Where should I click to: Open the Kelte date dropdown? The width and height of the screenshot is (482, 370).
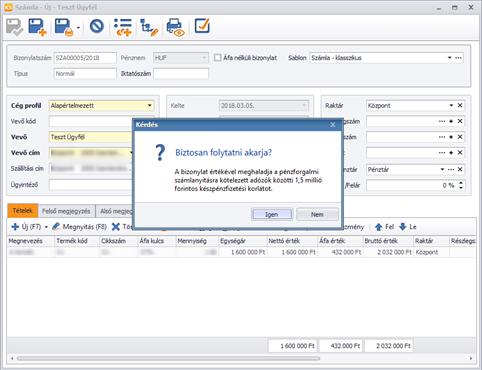[304, 106]
